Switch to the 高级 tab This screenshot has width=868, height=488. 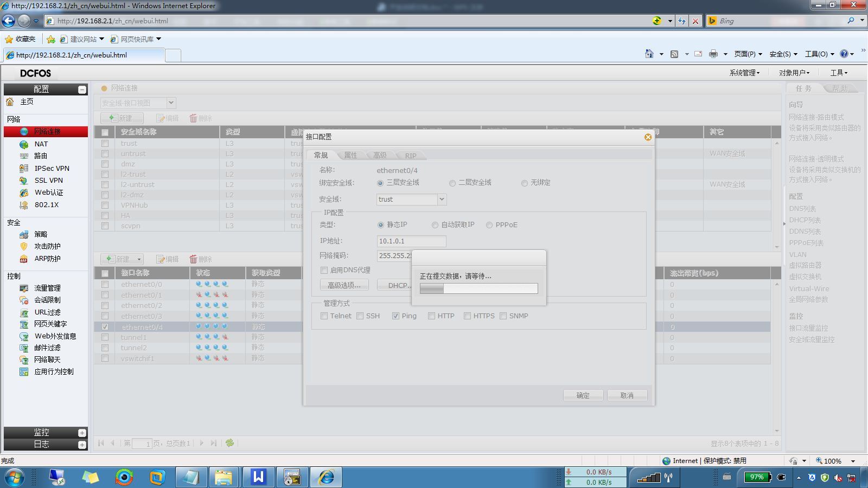coord(380,156)
